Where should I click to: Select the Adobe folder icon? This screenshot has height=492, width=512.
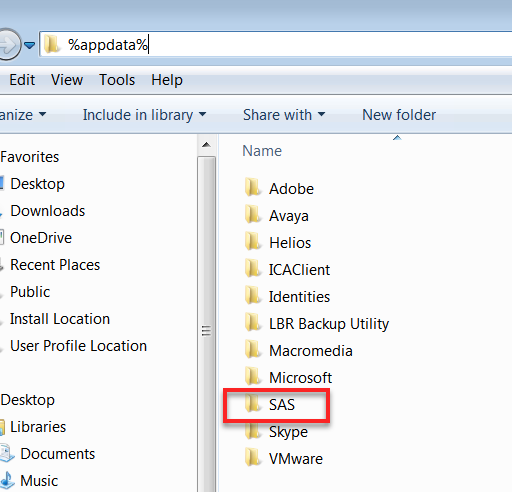pyautogui.click(x=252, y=187)
